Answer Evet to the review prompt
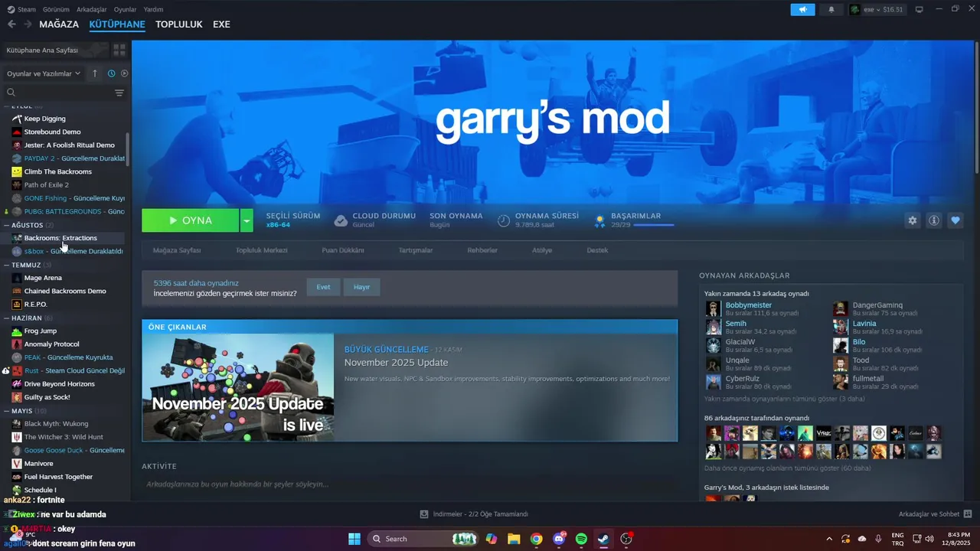 pyautogui.click(x=323, y=287)
